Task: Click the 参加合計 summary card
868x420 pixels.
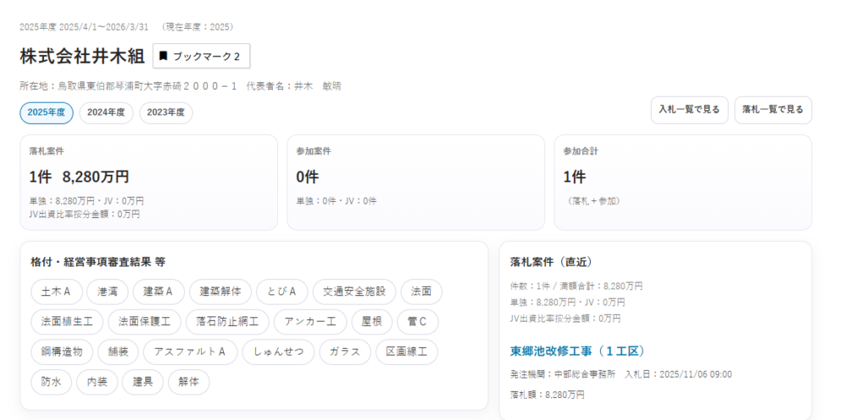Action: point(682,182)
